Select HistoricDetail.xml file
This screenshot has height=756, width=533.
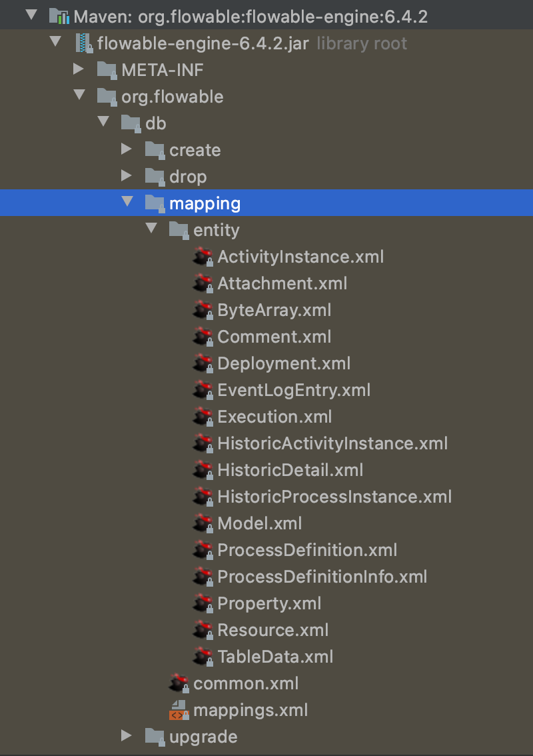tap(290, 471)
